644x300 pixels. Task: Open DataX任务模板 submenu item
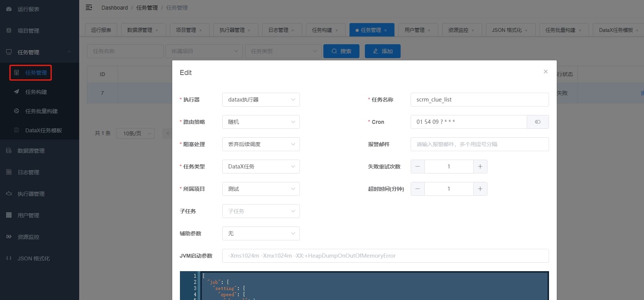coord(40,130)
